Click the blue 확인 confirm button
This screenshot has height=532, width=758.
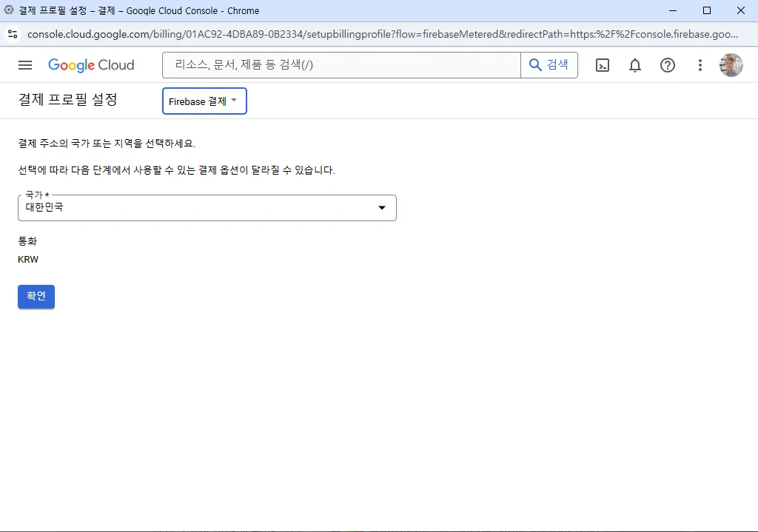pos(36,296)
